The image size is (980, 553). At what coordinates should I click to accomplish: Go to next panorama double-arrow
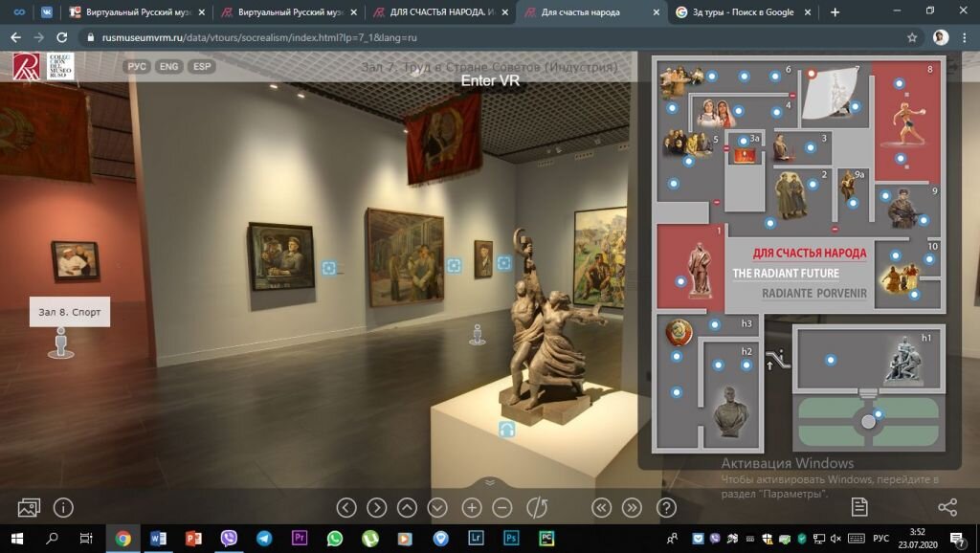point(632,507)
